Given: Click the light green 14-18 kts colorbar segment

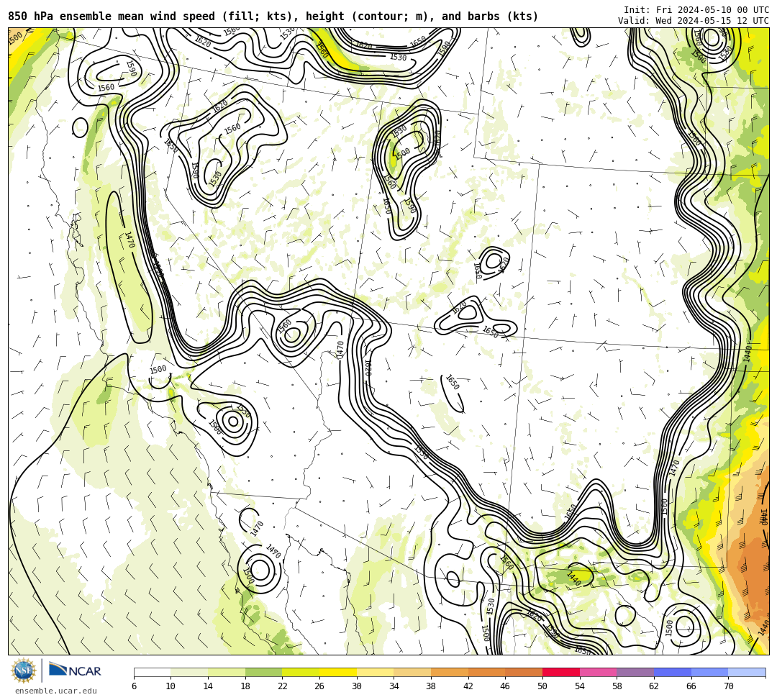Looking at the screenshot, I should (x=227, y=673).
